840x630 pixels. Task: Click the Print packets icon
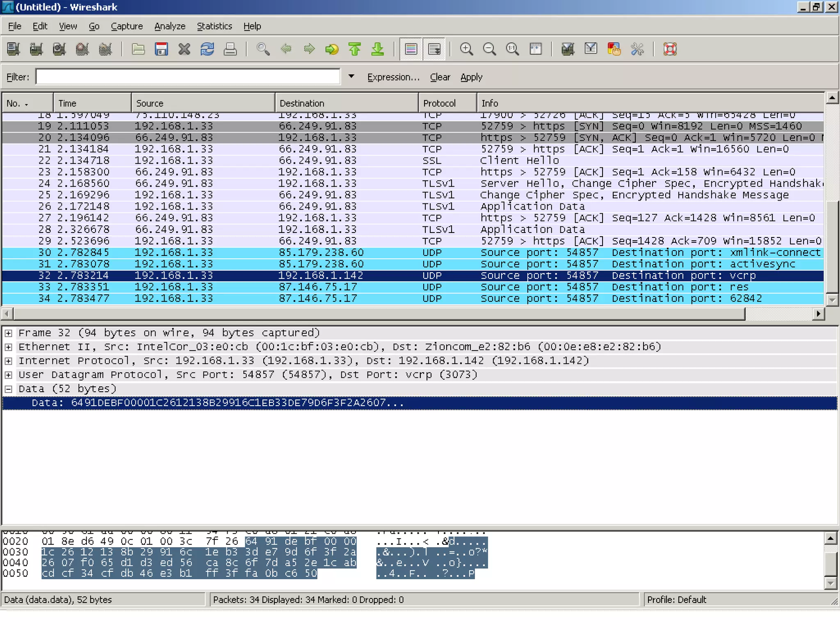(x=230, y=49)
